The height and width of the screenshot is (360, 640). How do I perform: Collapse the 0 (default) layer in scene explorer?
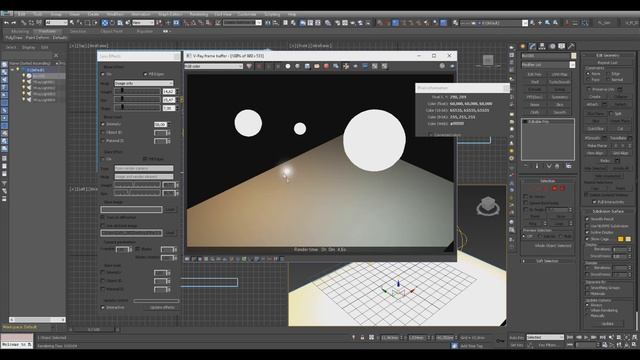pos(12,70)
